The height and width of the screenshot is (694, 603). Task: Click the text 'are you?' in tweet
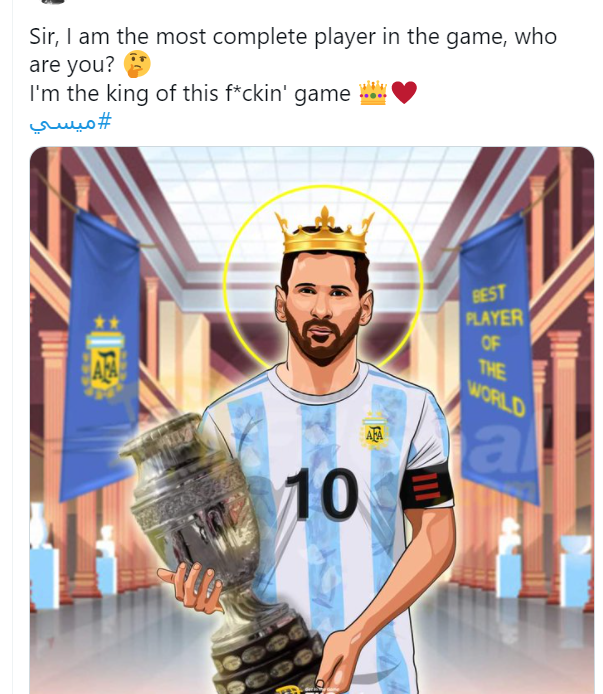[72, 65]
